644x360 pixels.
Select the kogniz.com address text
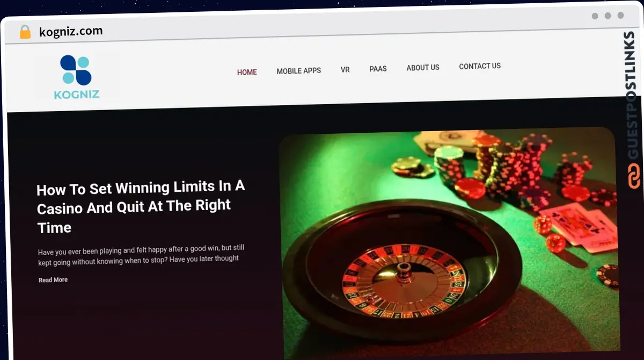(x=71, y=32)
